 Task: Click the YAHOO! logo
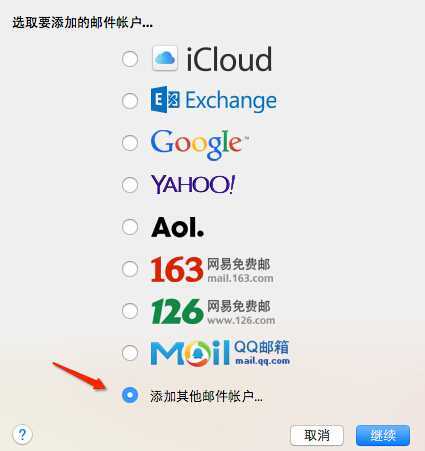click(x=193, y=184)
